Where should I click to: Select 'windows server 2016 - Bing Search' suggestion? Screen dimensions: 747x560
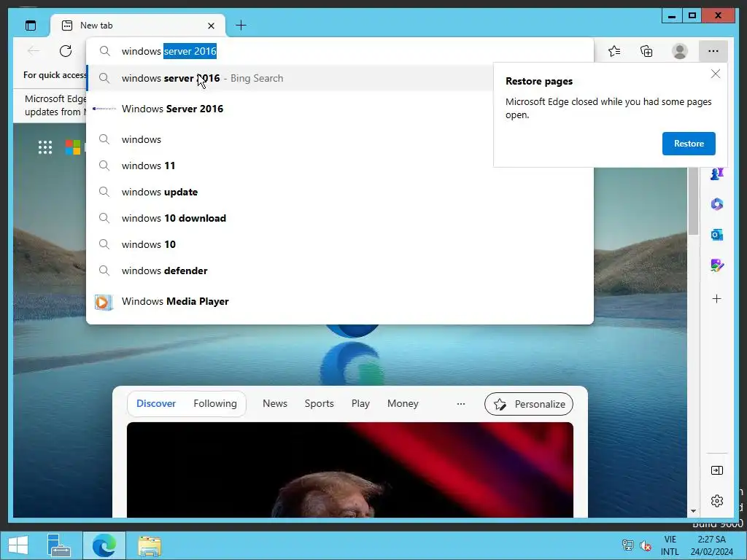click(290, 78)
